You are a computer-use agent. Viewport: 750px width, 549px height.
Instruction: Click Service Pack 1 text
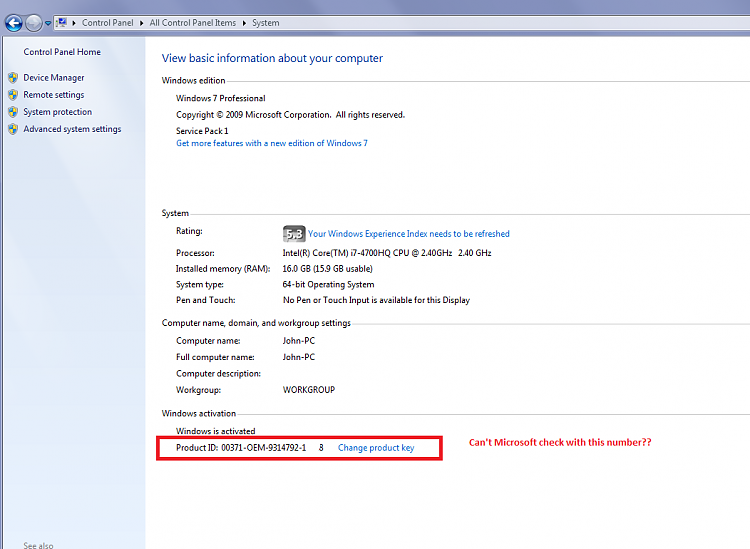pyautogui.click(x=202, y=131)
